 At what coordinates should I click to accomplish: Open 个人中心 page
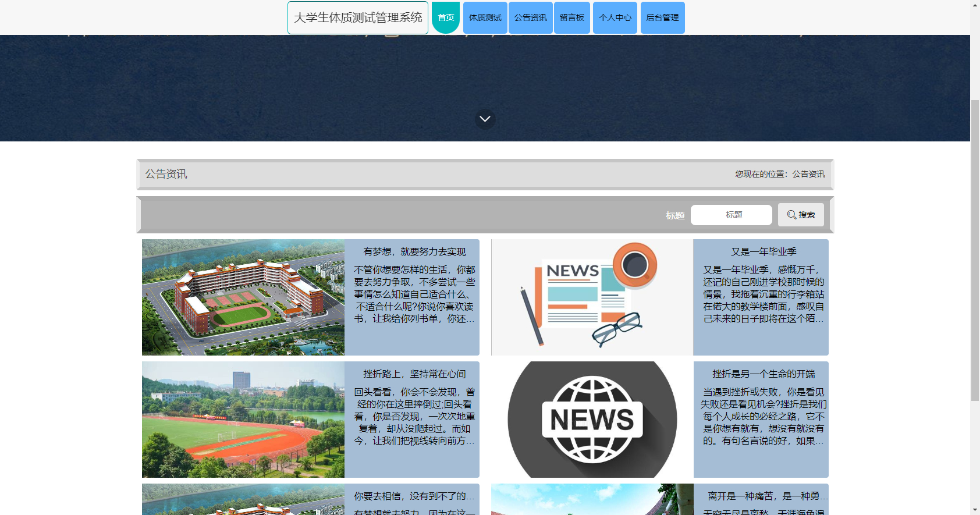615,17
